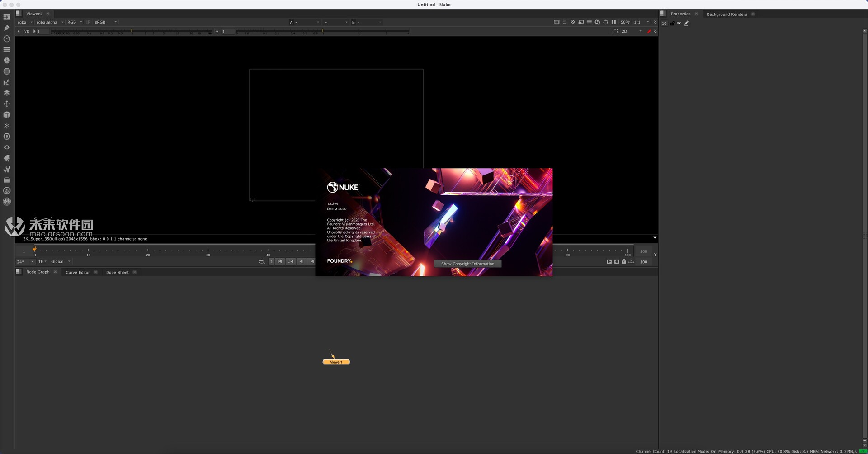The height and width of the screenshot is (454, 868).
Task: Click Show Copyright Information button
Action: (x=467, y=264)
